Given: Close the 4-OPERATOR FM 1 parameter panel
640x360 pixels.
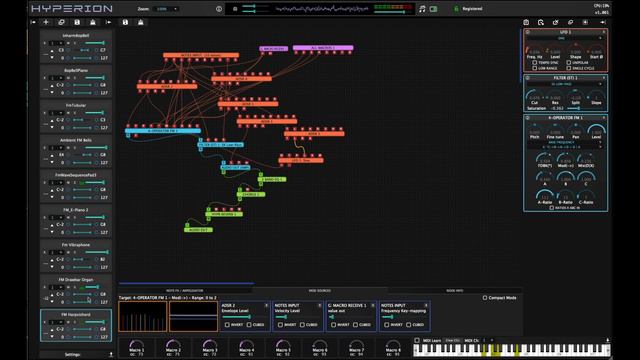Looking at the screenshot, I should [604, 118].
